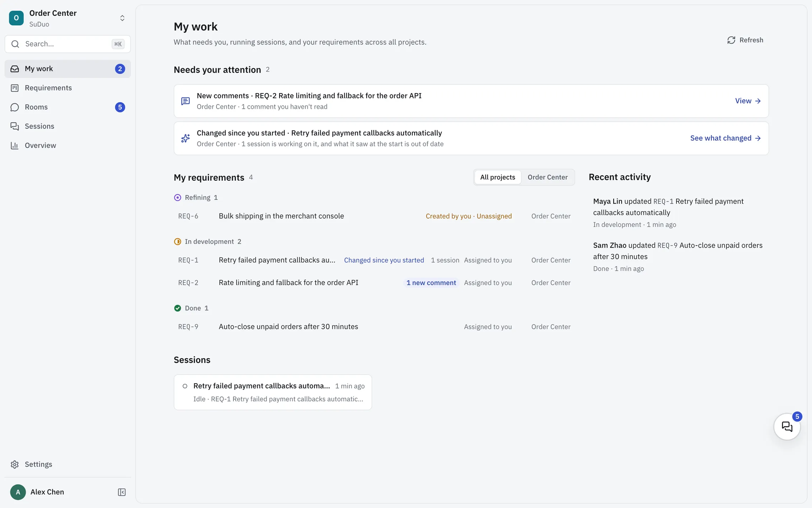Click the View link for new comments
Screen dimensions: 812x508
748,101
